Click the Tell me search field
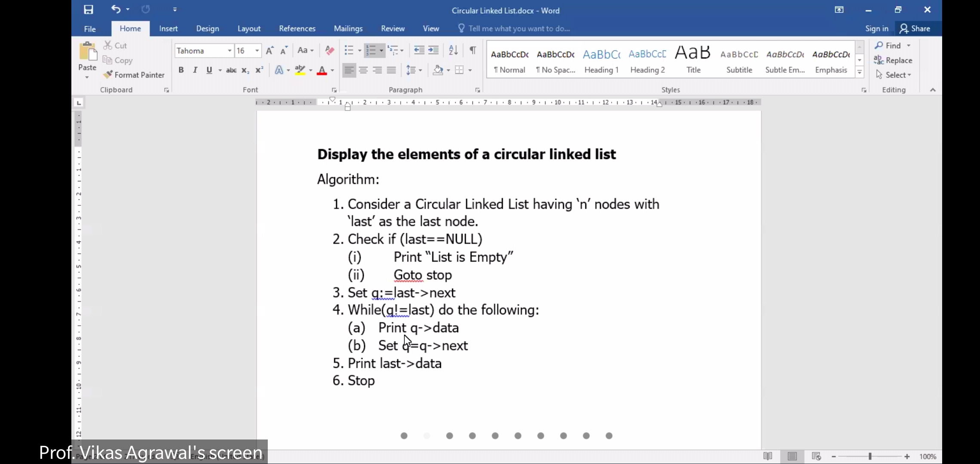Image resolution: width=980 pixels, height=464 pixels. [519, 28]
